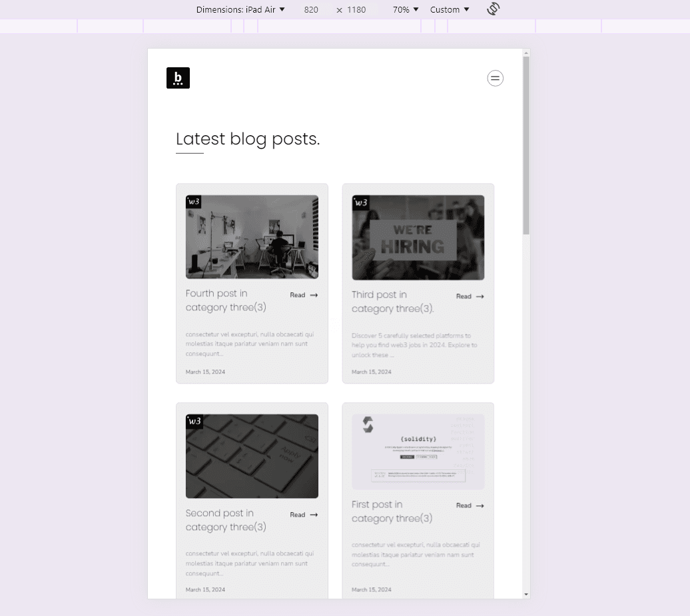Click the vertical scrollbar thumb
Screen dimensions: 690x616
pos(526,146)
